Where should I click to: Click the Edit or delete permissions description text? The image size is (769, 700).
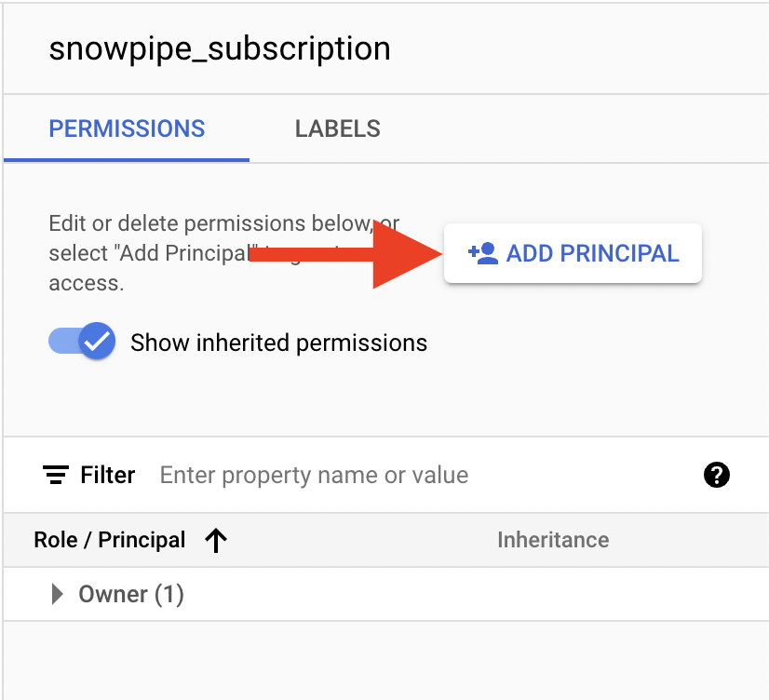point(223,253)
